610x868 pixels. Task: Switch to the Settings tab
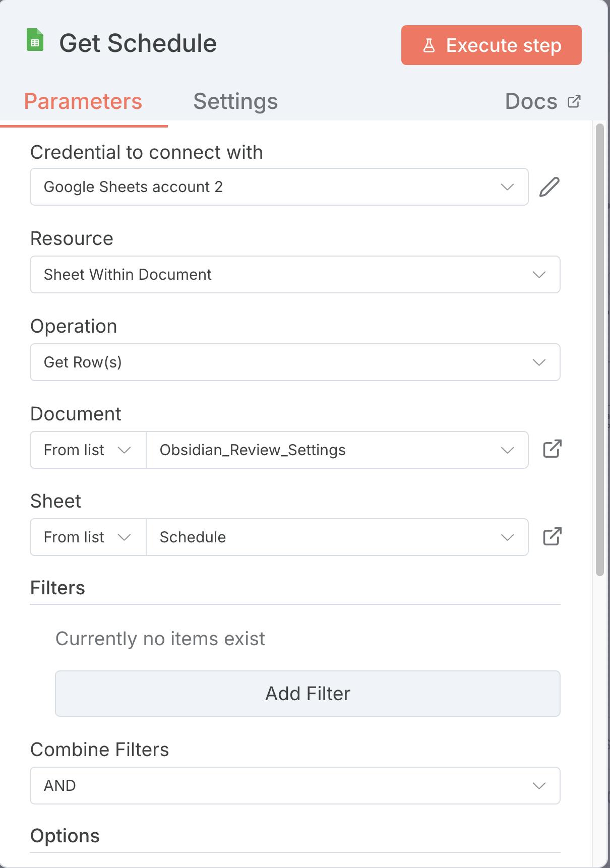tap(235, 101)
